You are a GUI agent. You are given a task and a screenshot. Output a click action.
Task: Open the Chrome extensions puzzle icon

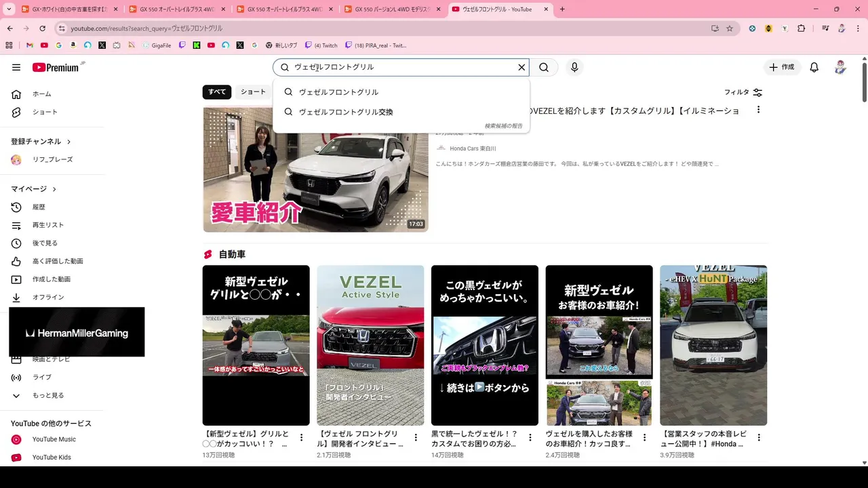(802, 28)
